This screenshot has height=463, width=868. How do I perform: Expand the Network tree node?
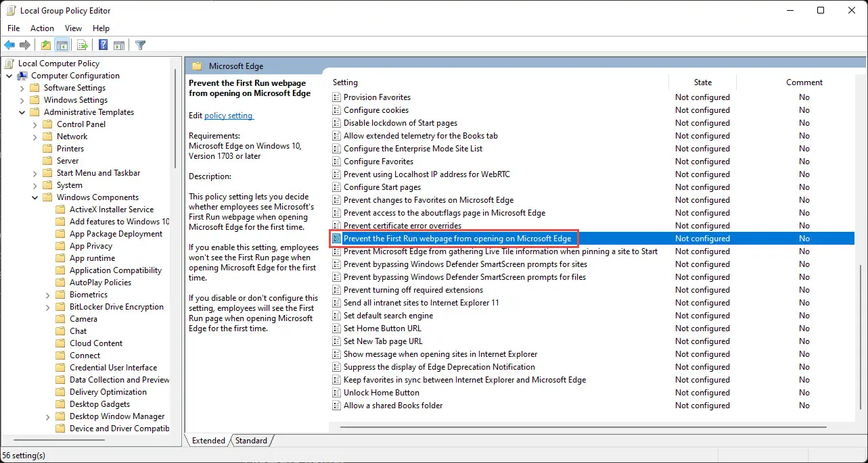35,137
